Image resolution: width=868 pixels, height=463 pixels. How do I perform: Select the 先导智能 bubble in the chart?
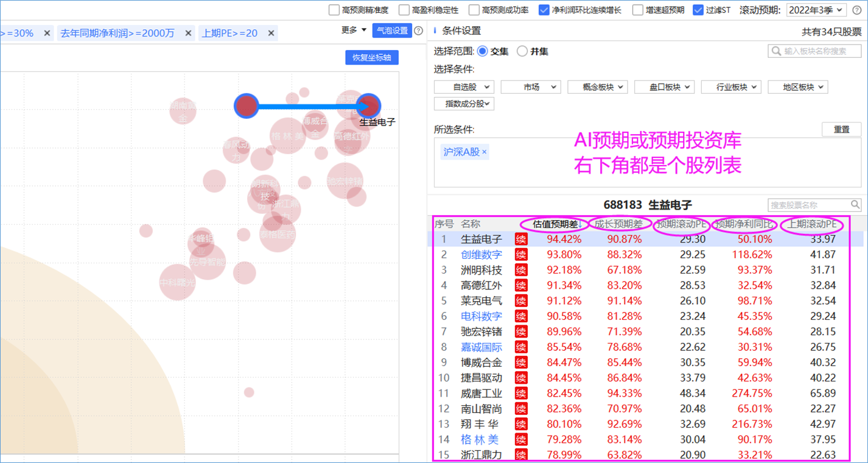(x=208, y=262)
